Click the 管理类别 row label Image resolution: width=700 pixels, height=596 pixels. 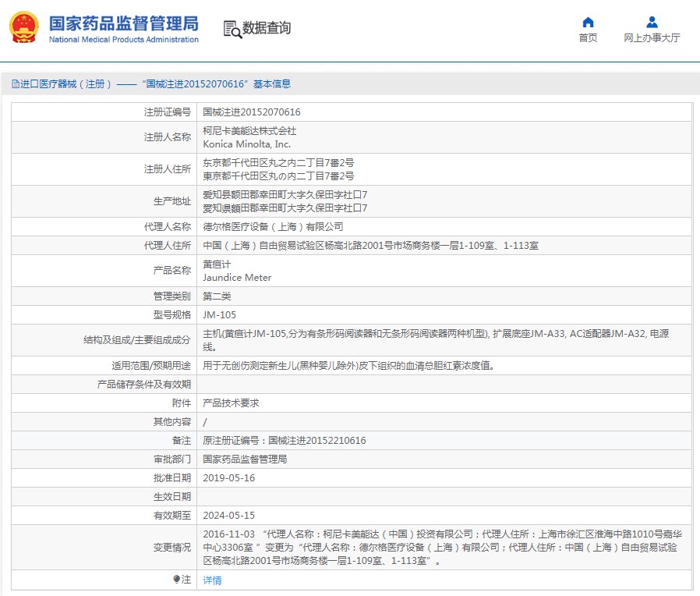(x=171, y=296)
